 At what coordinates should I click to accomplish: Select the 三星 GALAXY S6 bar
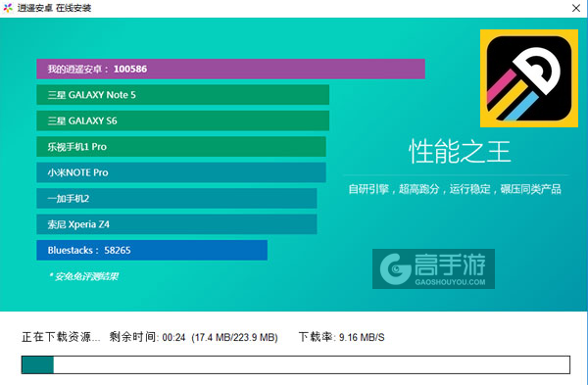click(x=182, y=120)
